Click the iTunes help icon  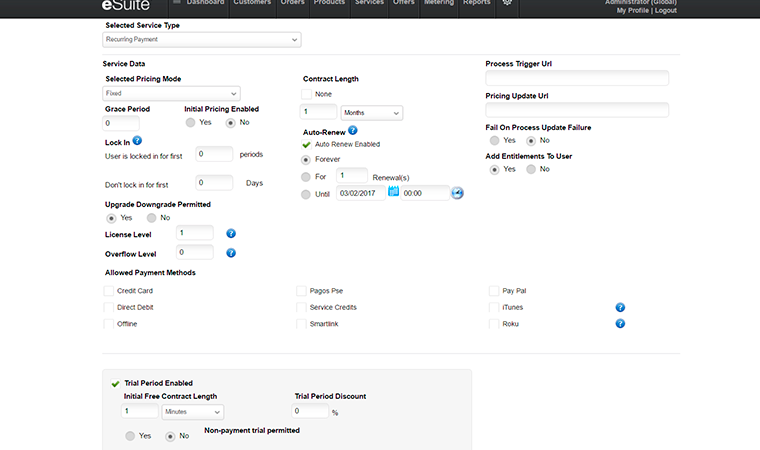620,307
